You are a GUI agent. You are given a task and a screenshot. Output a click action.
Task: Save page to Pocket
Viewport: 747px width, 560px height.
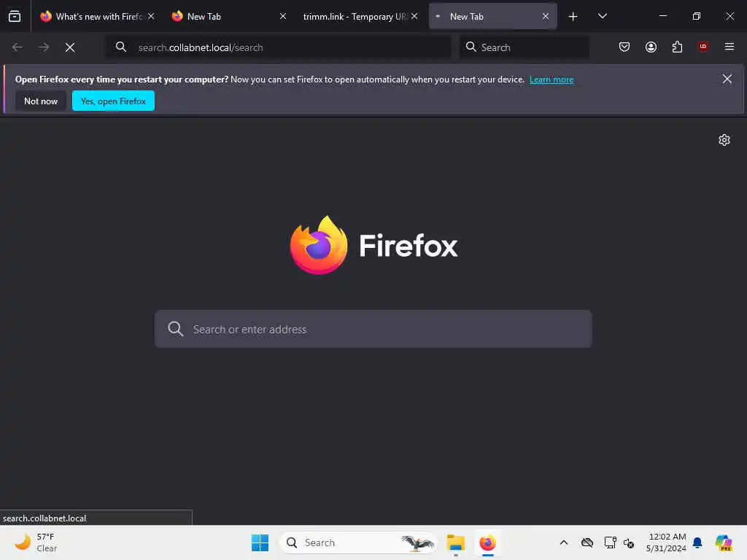click(x=624, y=47)
